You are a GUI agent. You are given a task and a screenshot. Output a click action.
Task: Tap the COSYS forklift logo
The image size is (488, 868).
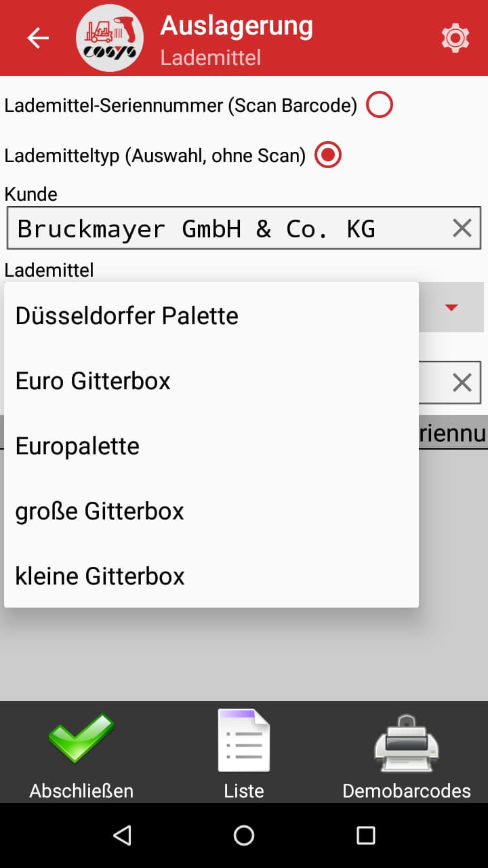pos(110,38)
